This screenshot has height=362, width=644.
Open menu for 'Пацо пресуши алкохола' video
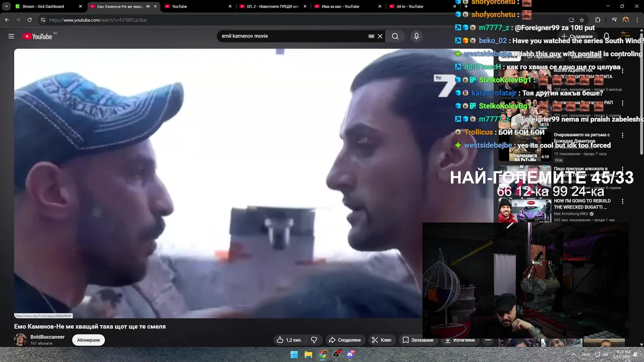pos(622,169)
